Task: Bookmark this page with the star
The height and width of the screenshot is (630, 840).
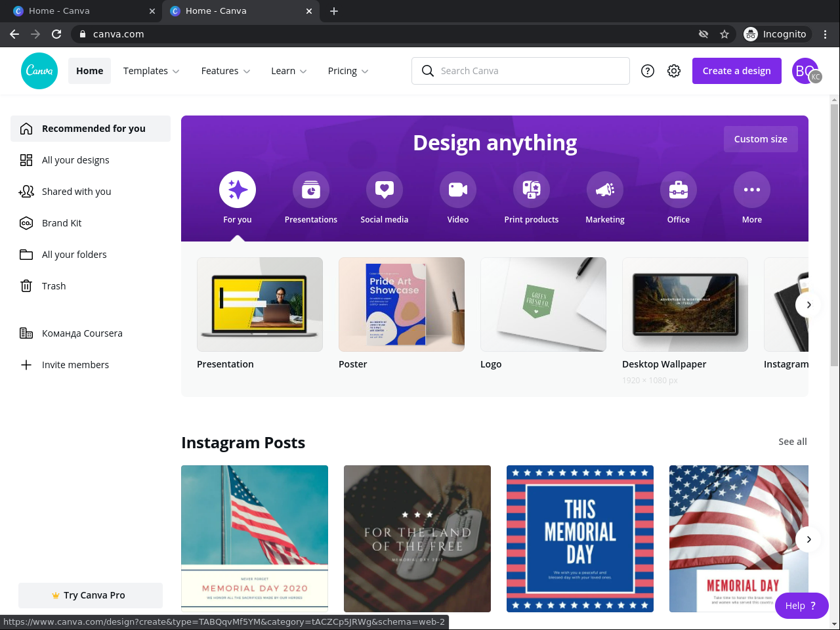Action: 724,34
